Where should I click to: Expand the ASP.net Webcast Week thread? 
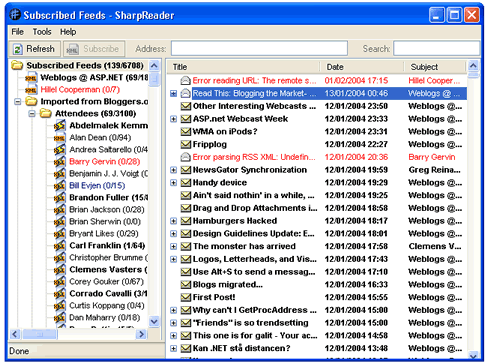173,119
